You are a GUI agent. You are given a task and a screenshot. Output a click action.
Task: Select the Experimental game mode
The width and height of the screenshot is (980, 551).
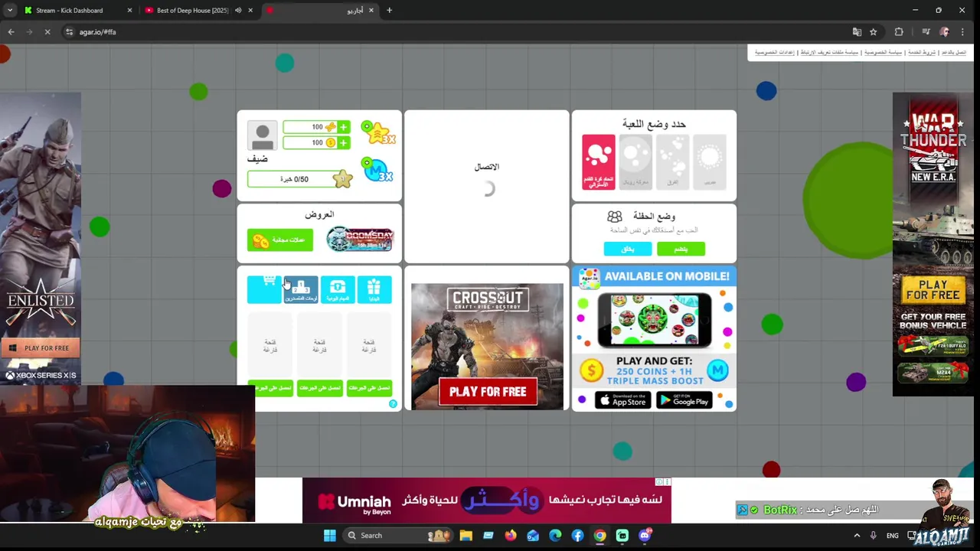[710, 161]
